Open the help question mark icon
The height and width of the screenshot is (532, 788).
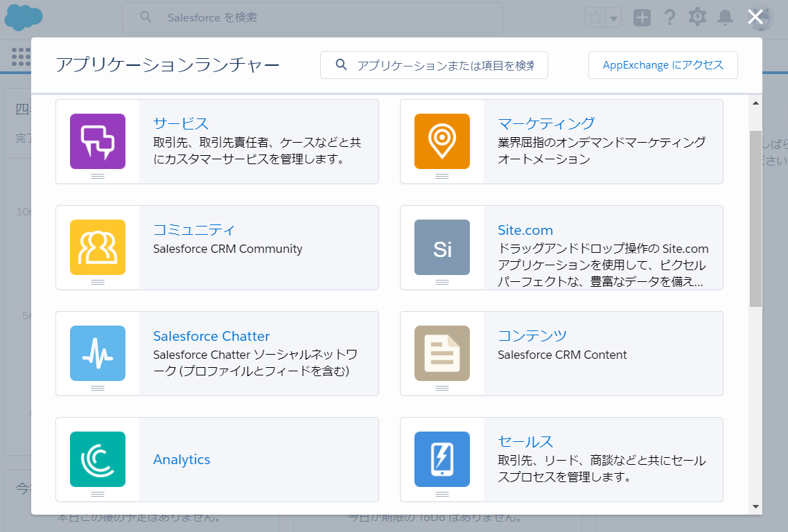point(669,17)
